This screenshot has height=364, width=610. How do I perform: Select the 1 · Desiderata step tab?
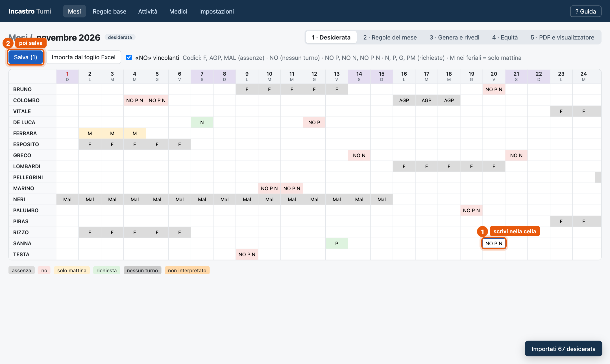point(331,37)
